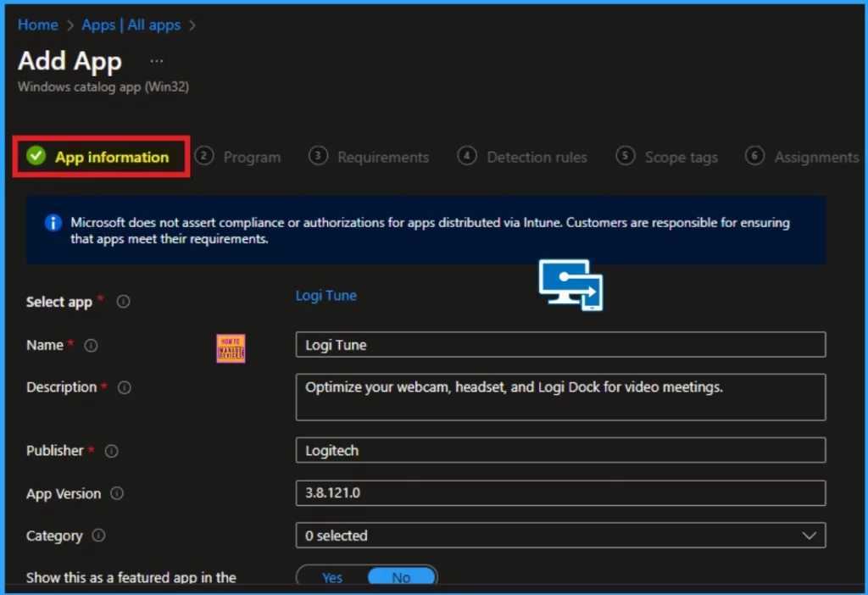Screen dimensions: 868x595
Task: Click the step 3 circle icon for Requirements
Action: (319, 156)
